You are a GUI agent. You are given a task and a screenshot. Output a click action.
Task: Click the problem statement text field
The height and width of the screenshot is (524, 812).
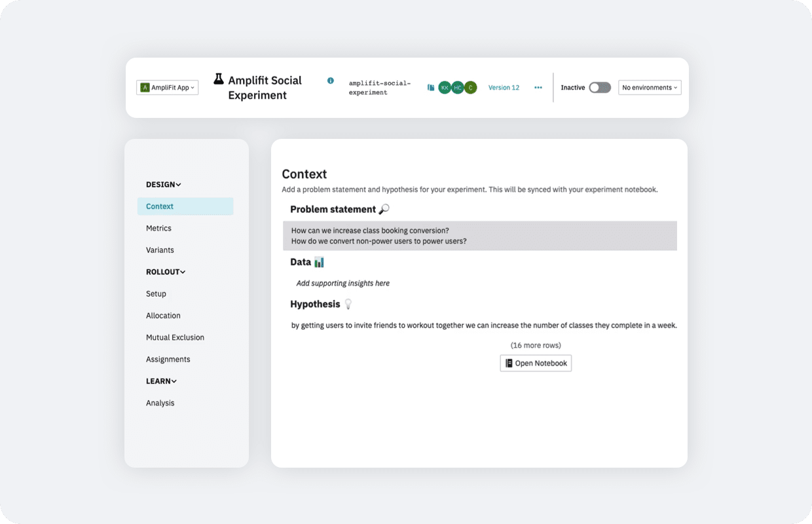tap(480, 236)
